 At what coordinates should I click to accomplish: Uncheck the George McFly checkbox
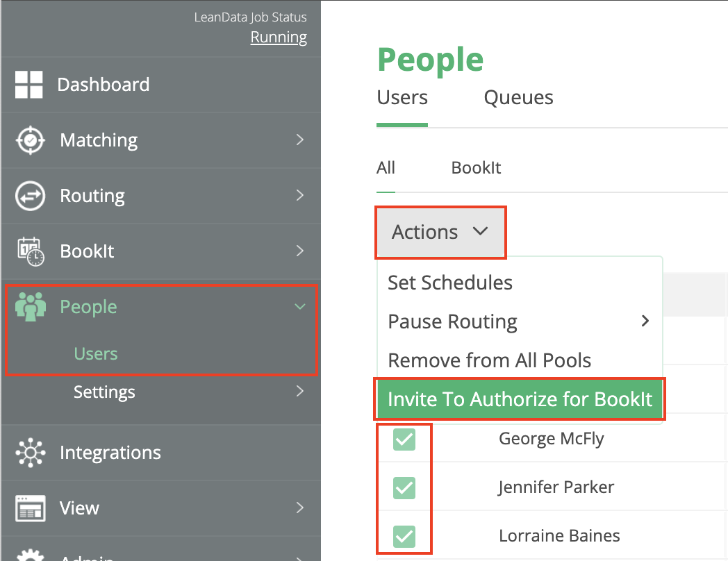pyautogui.click(x=404, y=439)
